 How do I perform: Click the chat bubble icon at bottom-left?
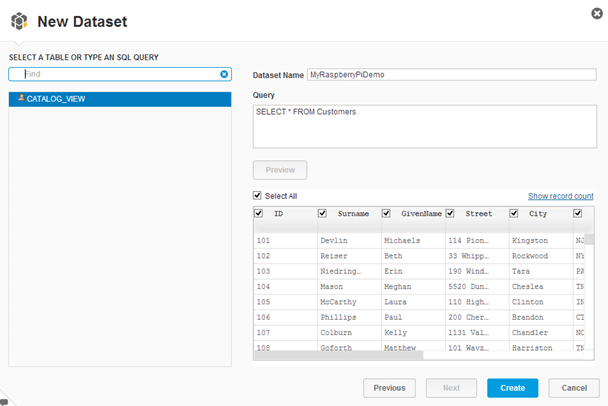click(4, 401)
